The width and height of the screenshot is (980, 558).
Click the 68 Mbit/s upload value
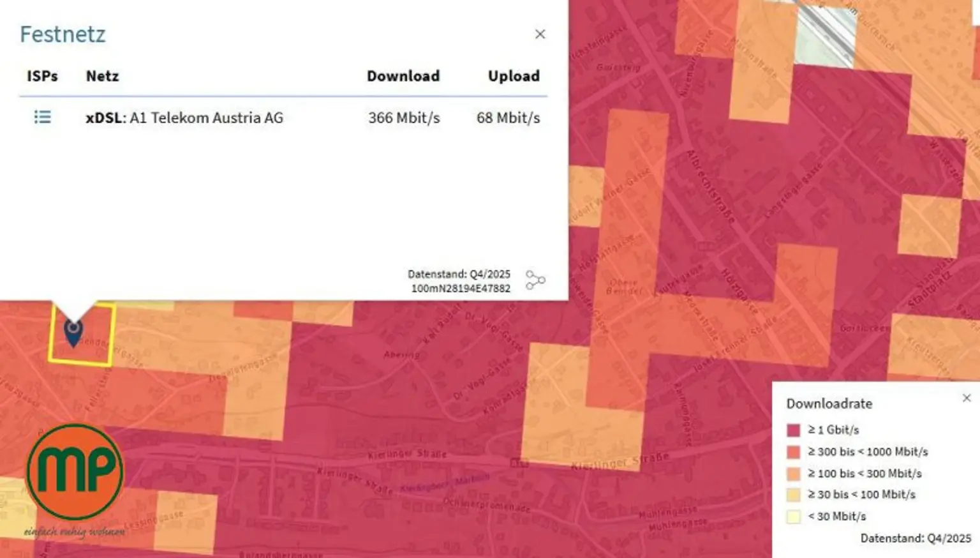click(508, 117)
